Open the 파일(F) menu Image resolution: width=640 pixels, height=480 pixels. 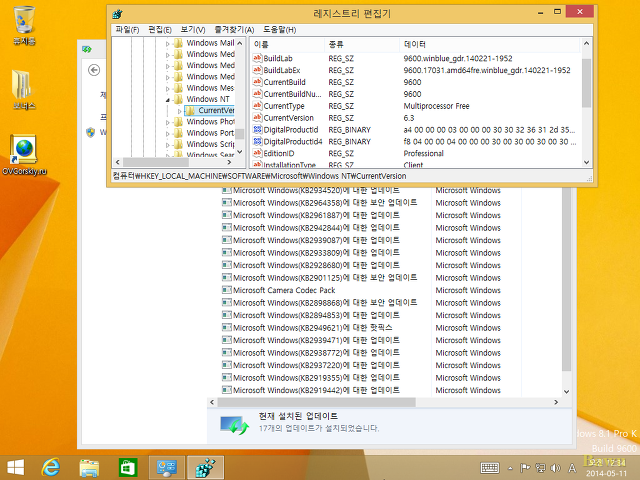click(127, 29)
